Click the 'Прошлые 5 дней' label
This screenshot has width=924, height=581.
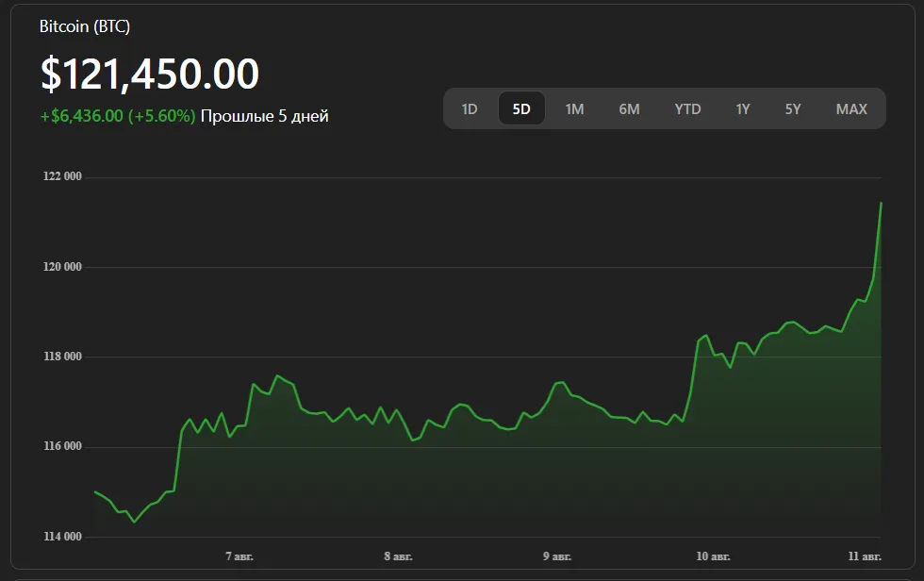(x=265, y=116)
